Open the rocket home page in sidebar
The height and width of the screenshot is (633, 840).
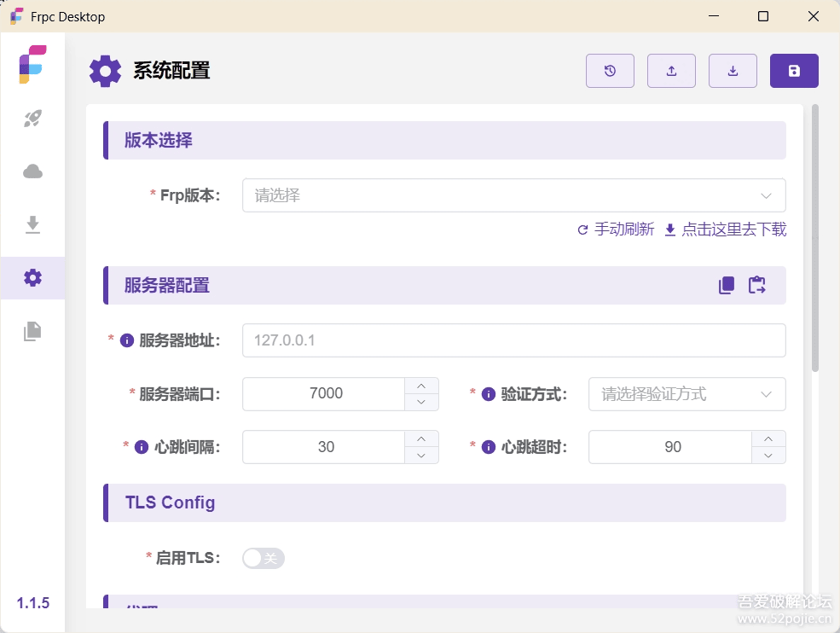[x=32, y=119]
